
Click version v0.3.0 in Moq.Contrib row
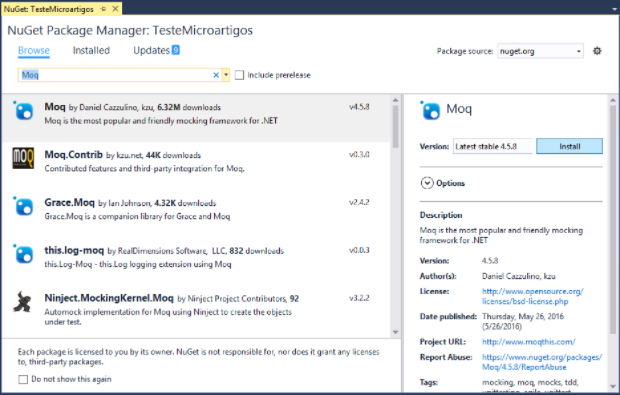point(359,154)
